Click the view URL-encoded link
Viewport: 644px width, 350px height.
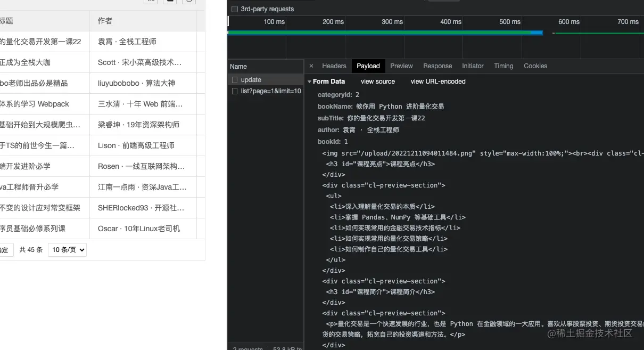tap(438, 82)
